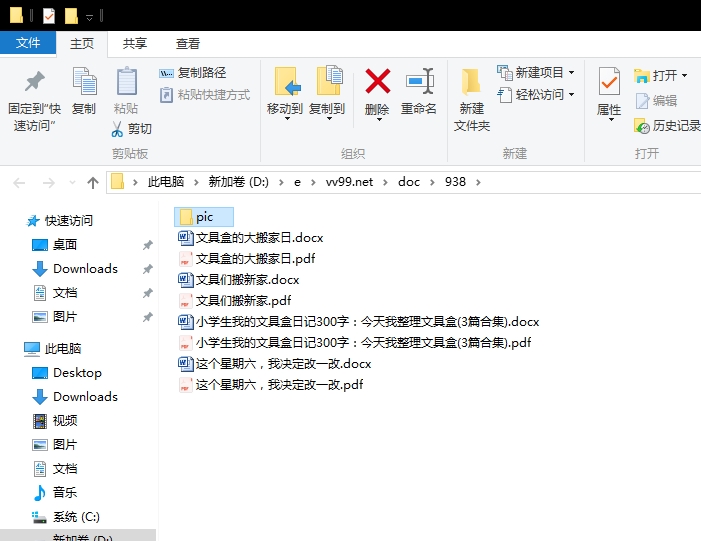Click History (历史记录) button

click(667, 126)
